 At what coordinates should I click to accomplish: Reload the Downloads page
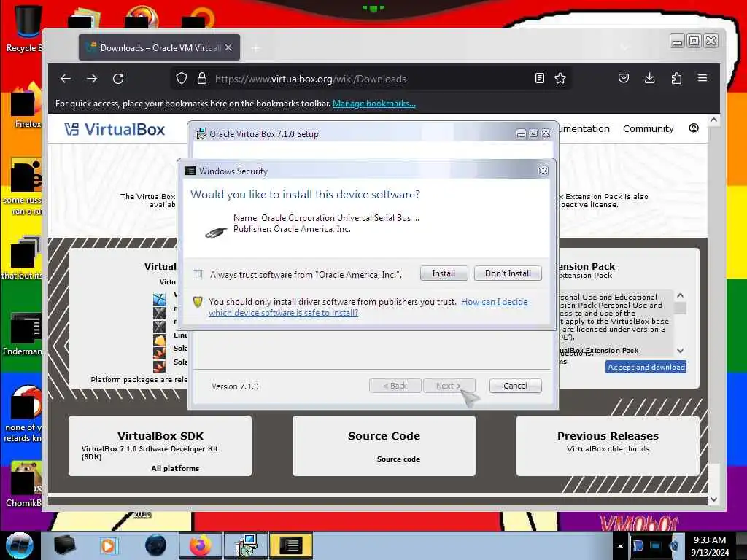pos(118,79)
